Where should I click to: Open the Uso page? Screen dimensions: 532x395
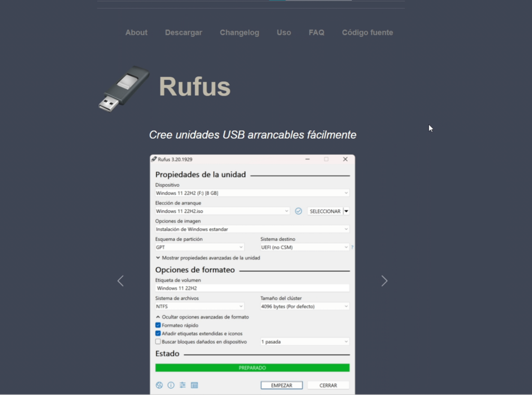click(x=284, y=33)
